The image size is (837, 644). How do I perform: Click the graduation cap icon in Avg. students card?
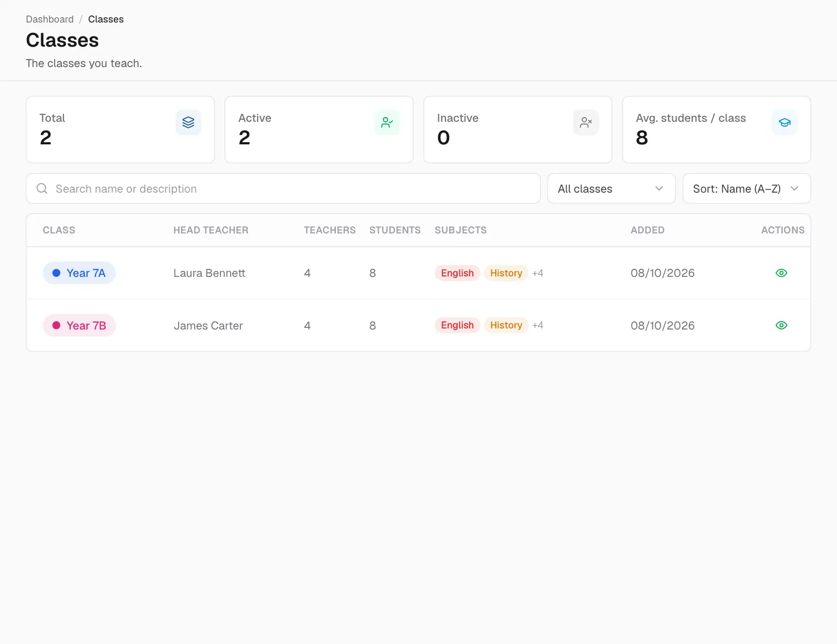[784, 122]
